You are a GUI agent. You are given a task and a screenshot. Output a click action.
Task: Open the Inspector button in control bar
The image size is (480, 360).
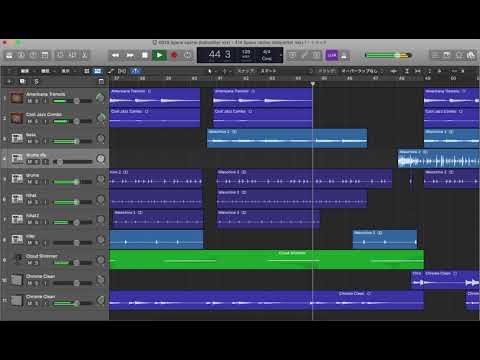coord(21,55)
